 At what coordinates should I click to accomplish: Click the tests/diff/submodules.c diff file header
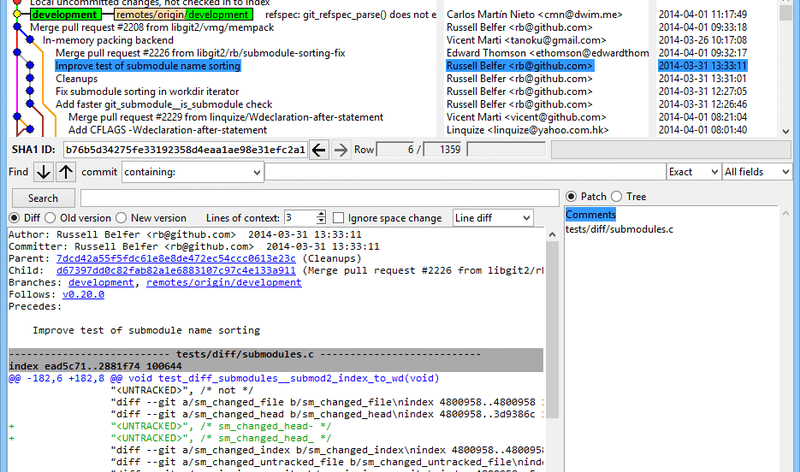click(x=276, y=354)
